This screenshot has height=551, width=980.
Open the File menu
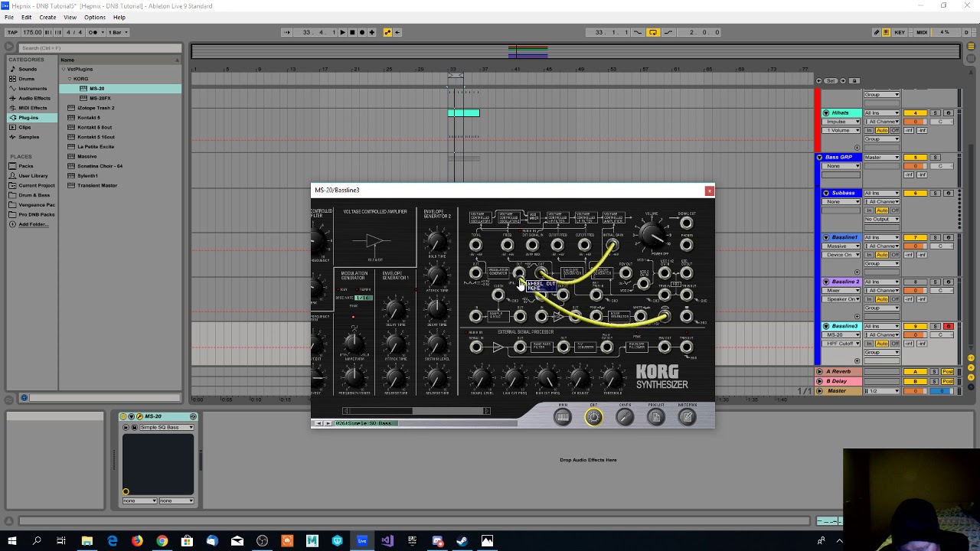[9, 17]
